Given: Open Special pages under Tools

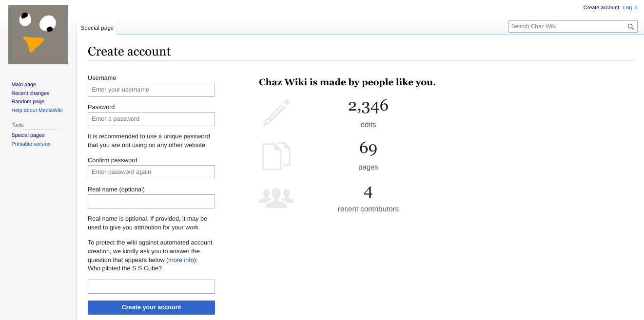Looking at the screenshot, I should point(28,135).
